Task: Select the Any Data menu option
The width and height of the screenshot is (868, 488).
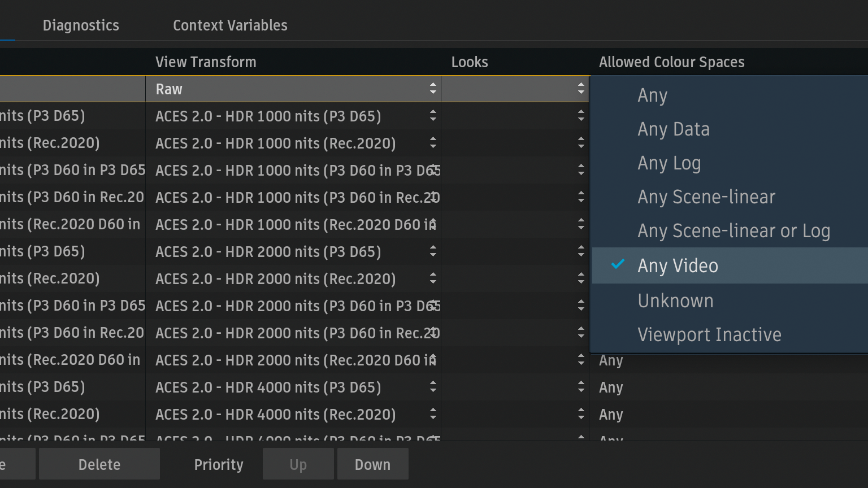Action: click(730, 129)
